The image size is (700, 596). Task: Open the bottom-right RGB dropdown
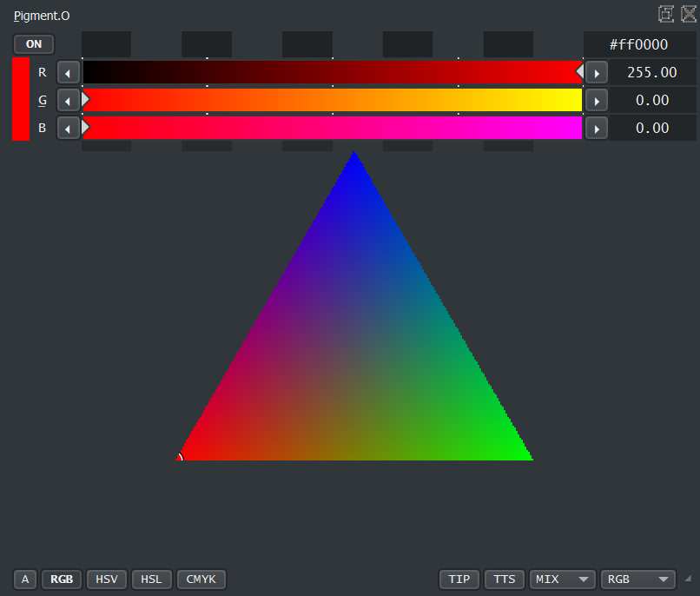(637, 579)
